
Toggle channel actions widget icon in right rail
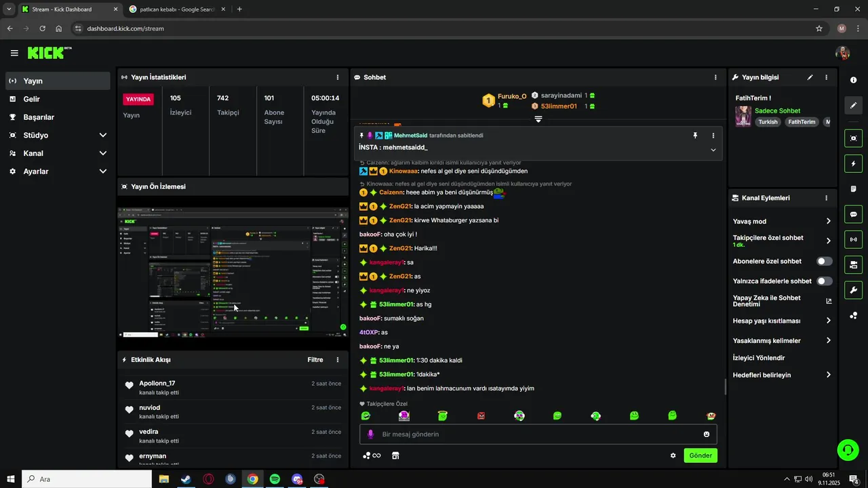[853, 264]
